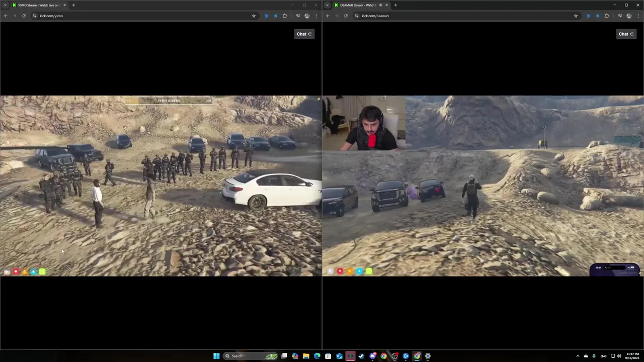
Task: Select the YSMO Stream tab
Action: 39,5
